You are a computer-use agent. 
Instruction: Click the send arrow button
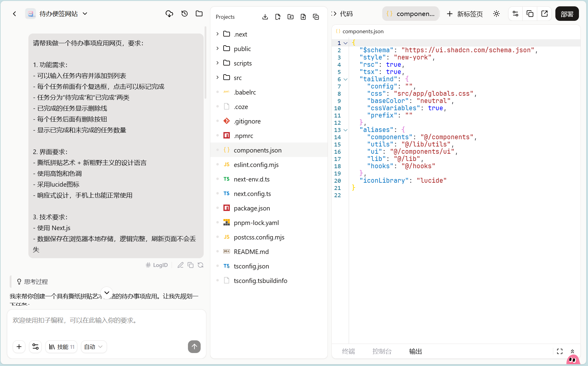(x=194, y=346)
